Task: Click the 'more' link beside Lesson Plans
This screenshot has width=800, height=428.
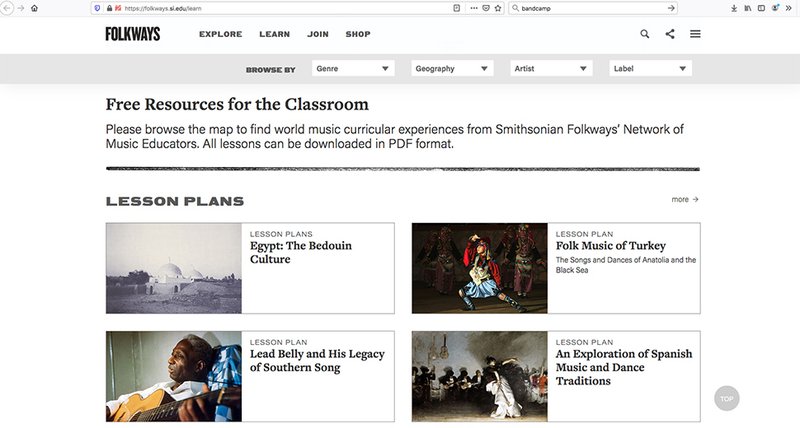Action: pos(684,199)
